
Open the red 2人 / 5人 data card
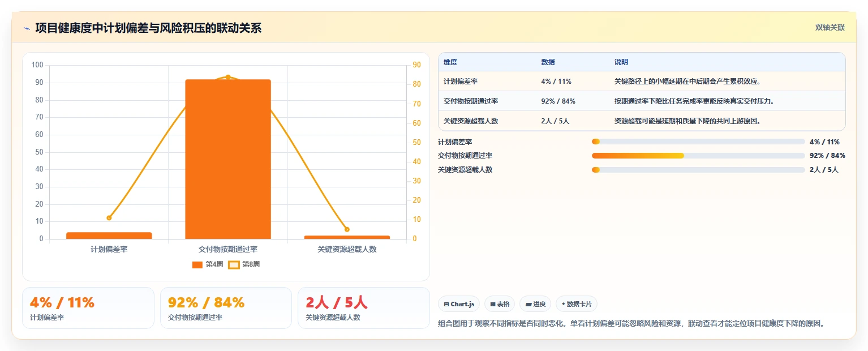(x=364, y=308)
